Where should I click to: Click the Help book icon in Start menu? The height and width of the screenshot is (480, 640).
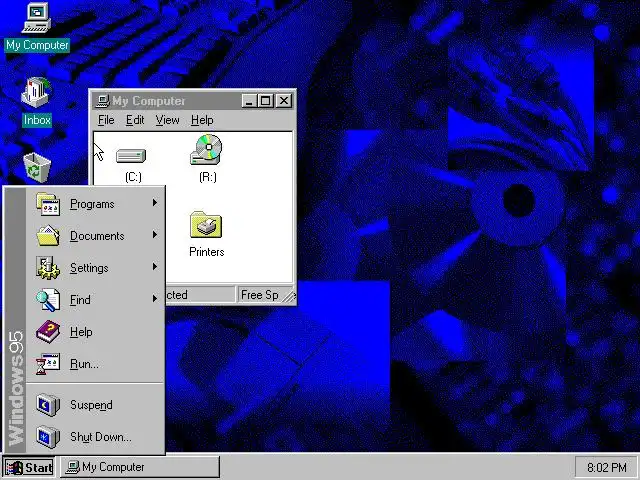coord(48,331)
